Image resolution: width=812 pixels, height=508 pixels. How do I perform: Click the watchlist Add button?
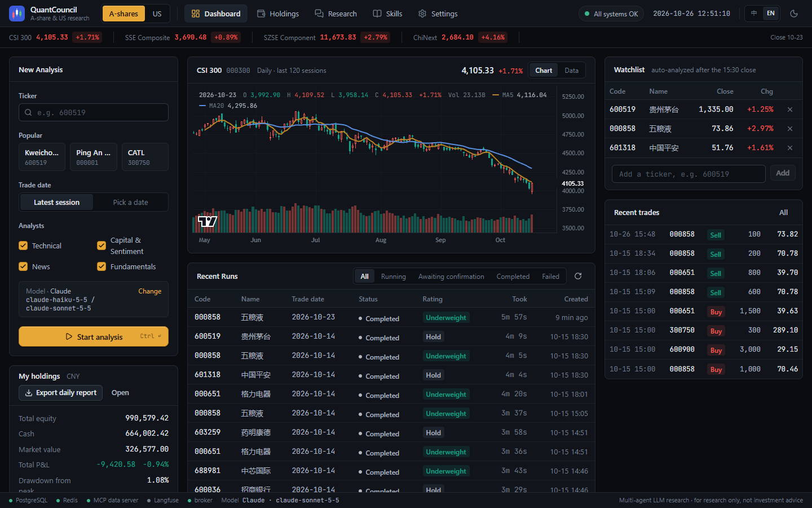tap(783, 173)
